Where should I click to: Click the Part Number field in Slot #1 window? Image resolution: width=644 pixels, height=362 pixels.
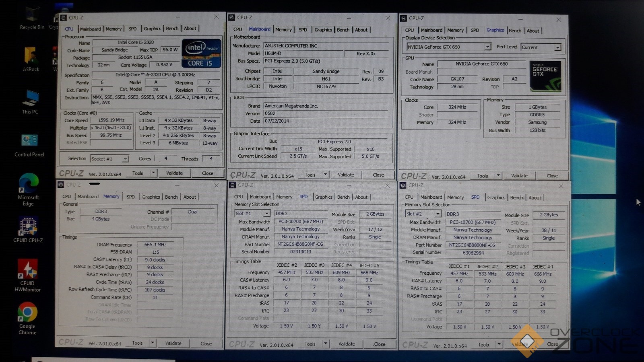tap(300, 244)
